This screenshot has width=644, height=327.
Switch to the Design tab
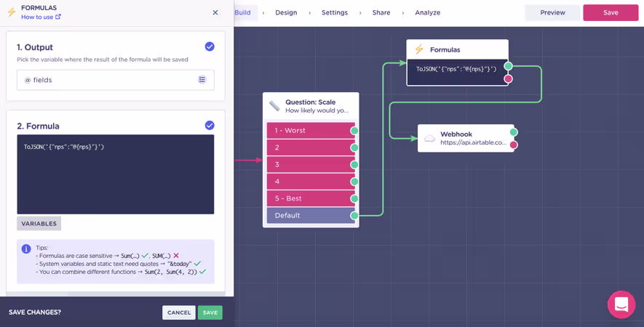pos(286,13)
